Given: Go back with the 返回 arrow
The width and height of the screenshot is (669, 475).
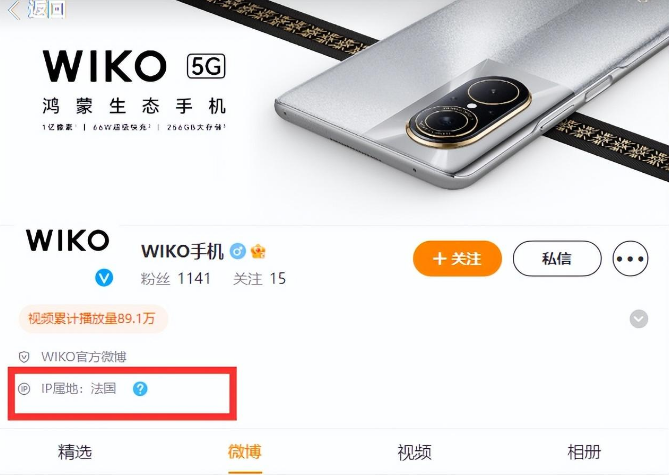Looking at the screenshot, I should click(x=36, y=9).
